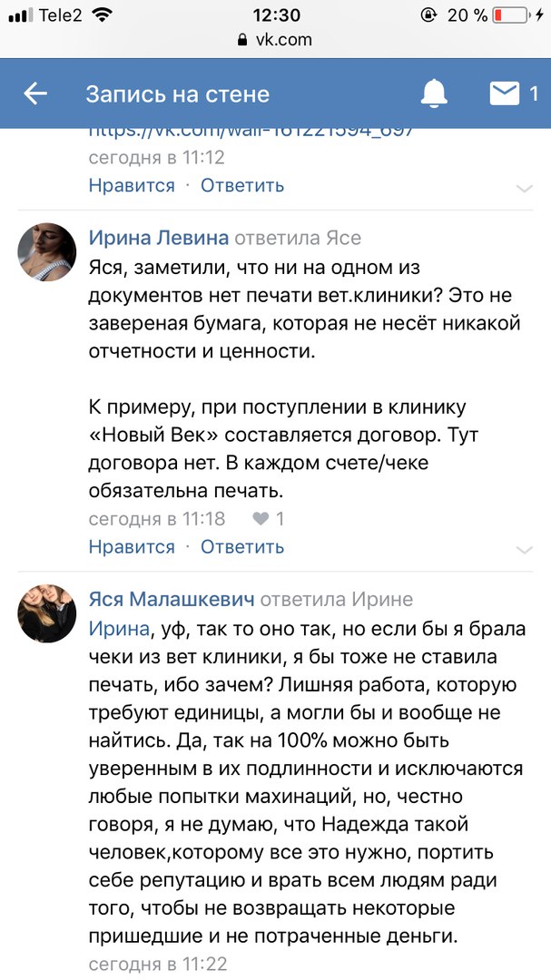551x980 pixels.
Task: Tap the back arrow in header
Action: pos(35,93)
